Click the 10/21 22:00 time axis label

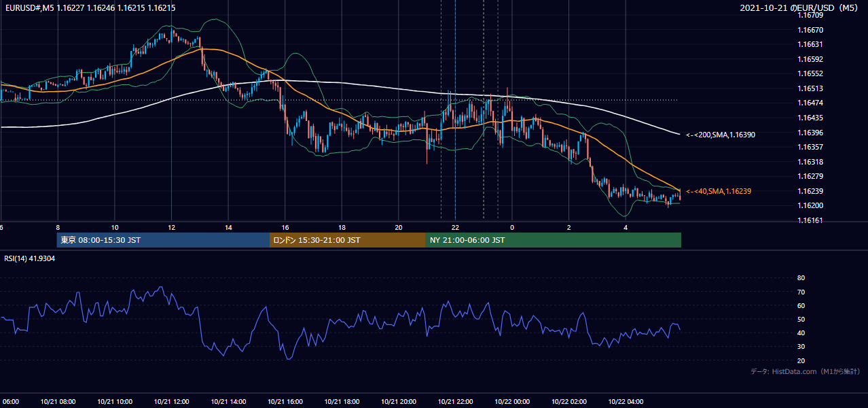pos(455,401)
